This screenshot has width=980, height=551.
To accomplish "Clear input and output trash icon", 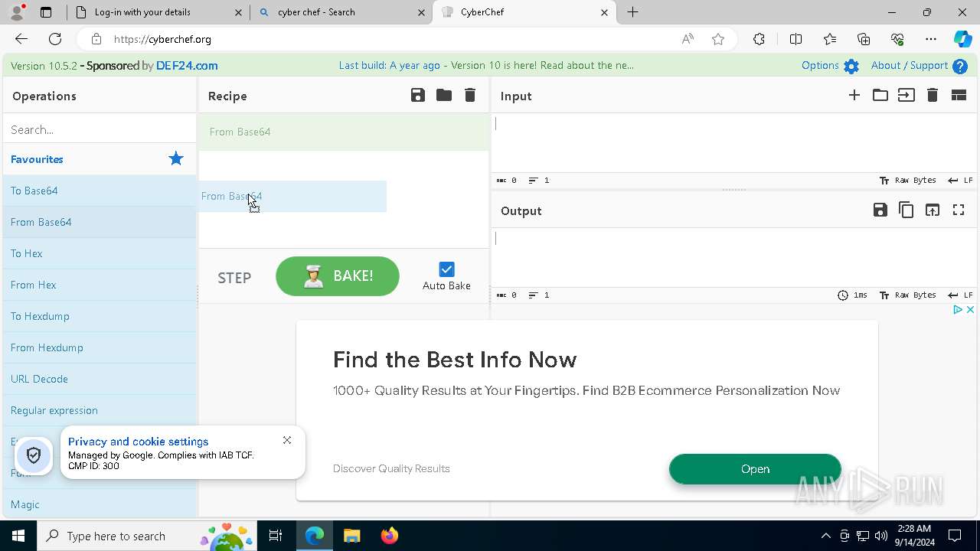I will click(933, 95).
